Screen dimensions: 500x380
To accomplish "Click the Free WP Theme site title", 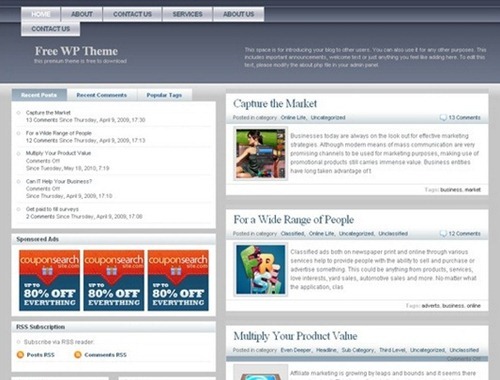I will tap(76, 51).
